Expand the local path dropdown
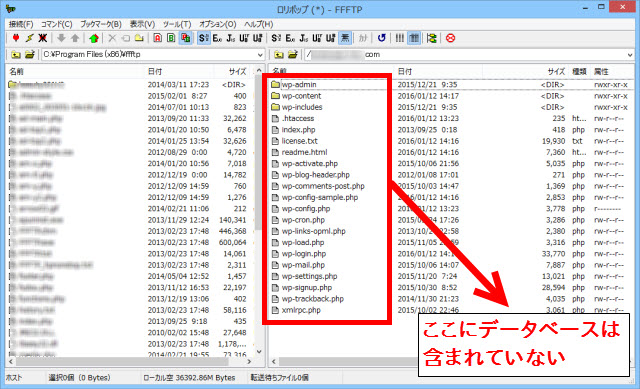 click(260, 55)
